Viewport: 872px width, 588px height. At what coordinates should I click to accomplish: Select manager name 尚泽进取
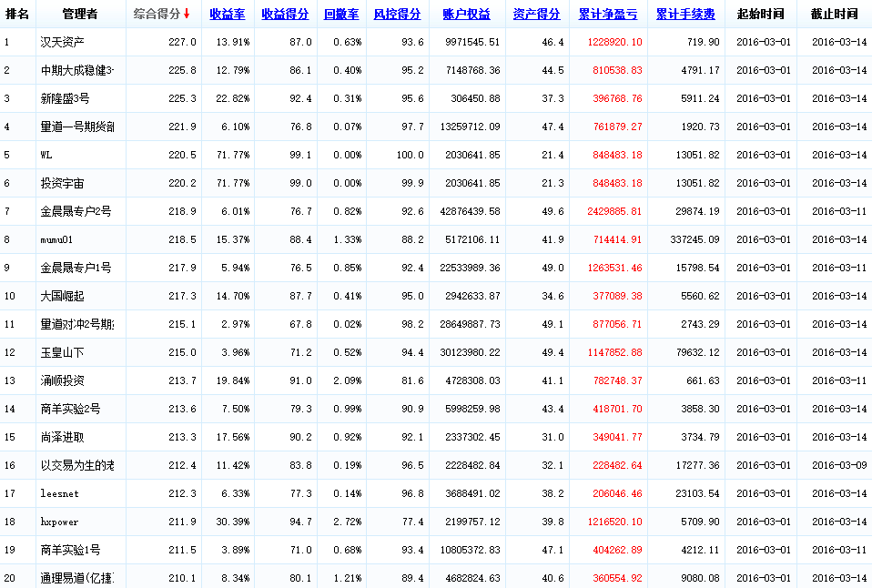click(x=62, y=437)
